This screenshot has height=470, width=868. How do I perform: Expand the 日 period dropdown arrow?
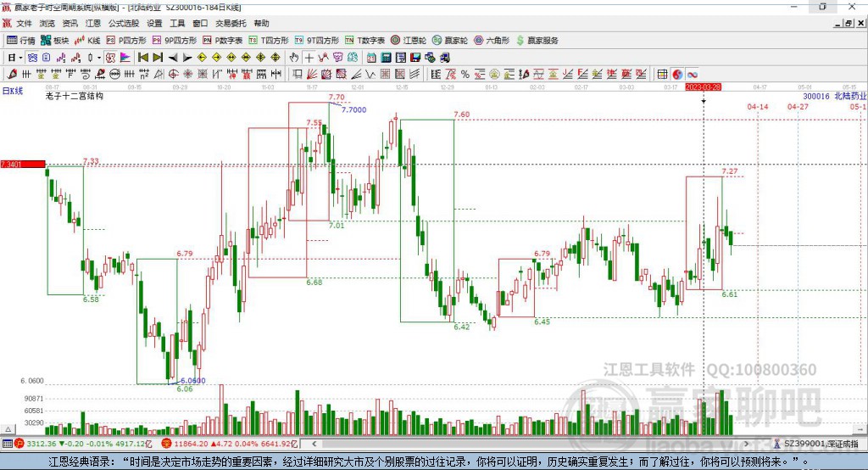click(22, 58)
